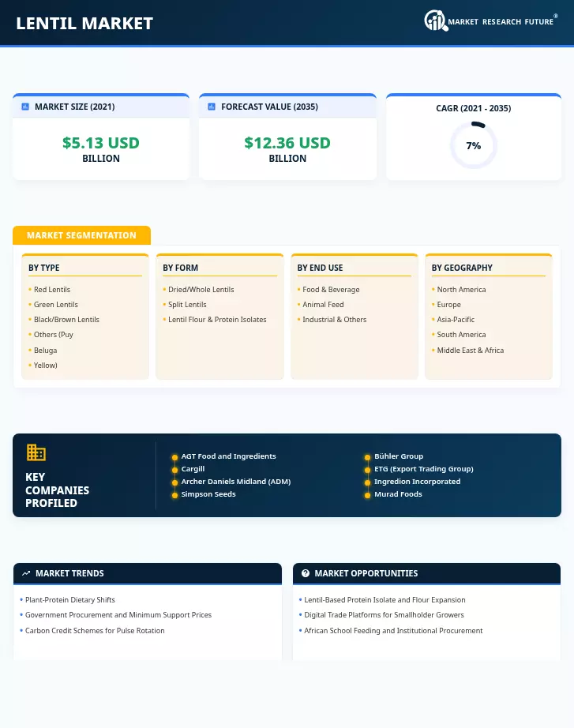Image resolution: width=574 pixels, height=728 pixels.
Task: Select the BY FORM heading
Action: tap(180, 268)
